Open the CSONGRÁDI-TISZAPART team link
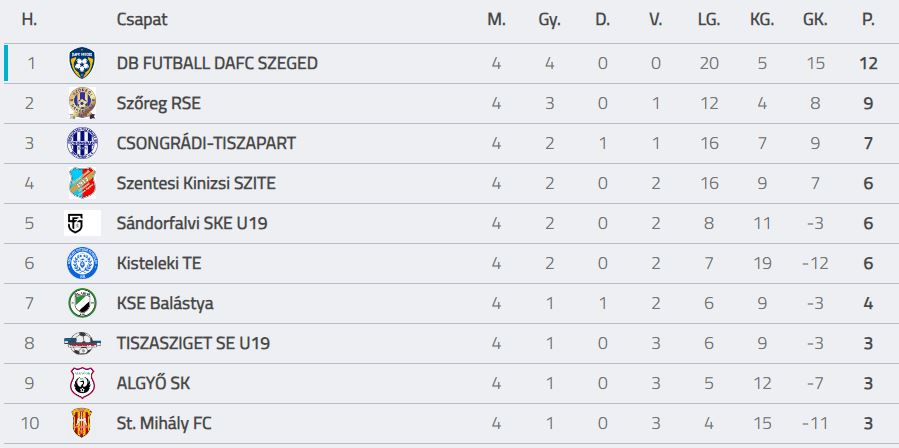 [x=206, y=143]
